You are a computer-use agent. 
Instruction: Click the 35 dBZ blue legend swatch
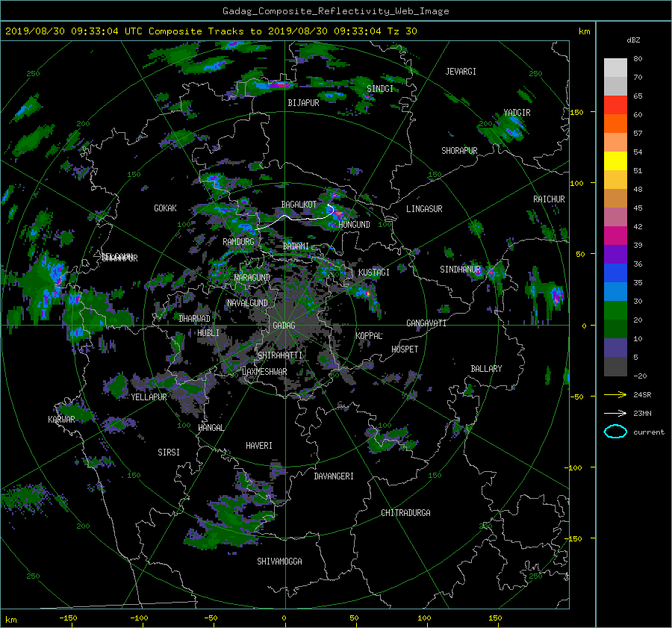click(x=615, y=291)
